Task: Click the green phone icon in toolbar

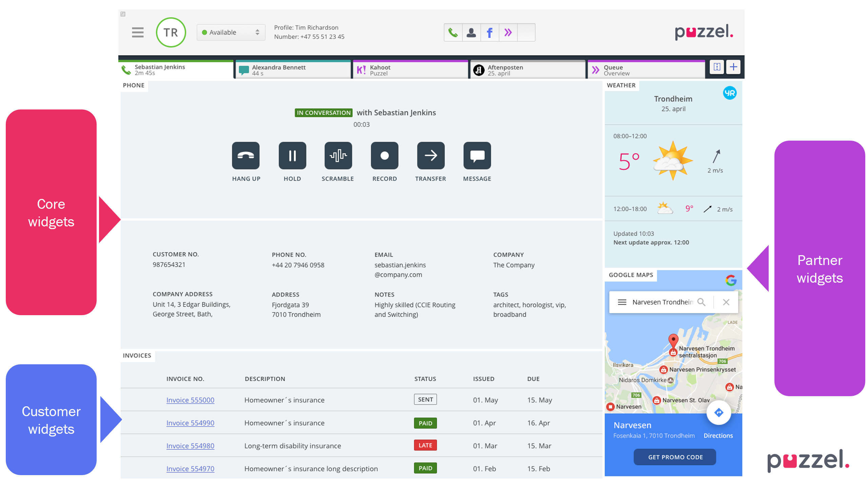Action: (x=453, y=33)
